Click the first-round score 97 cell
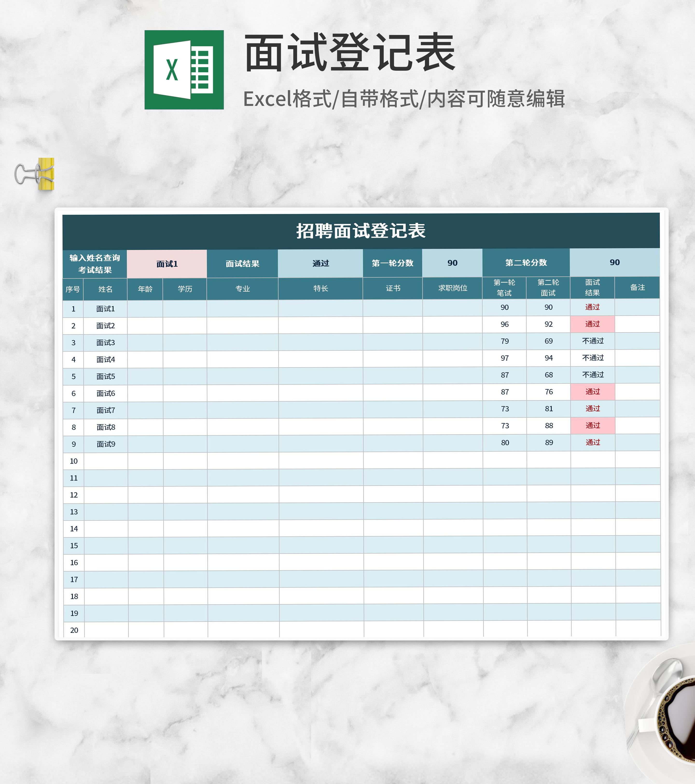This screenshot has width=695, height=784. pos(504,358)
